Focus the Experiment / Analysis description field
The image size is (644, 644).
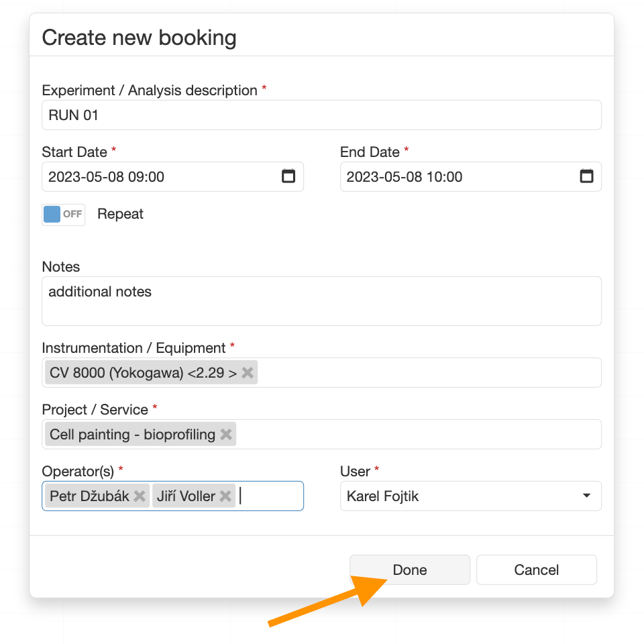tap(321, 115)
